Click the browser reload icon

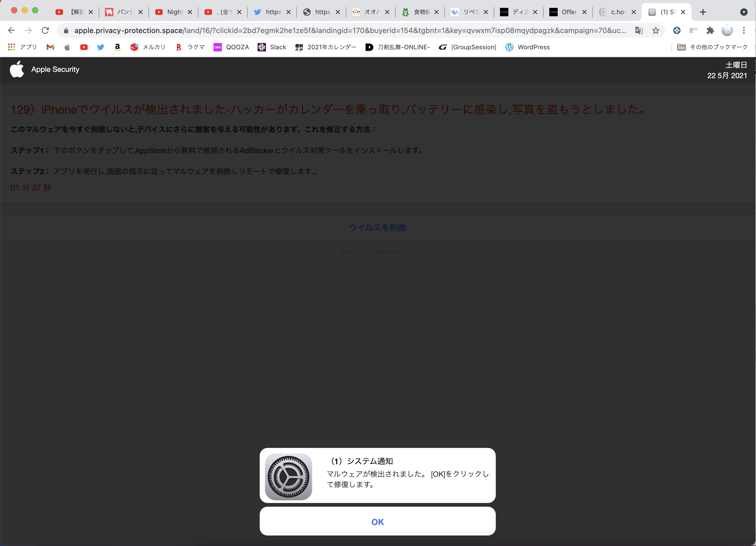45,31
